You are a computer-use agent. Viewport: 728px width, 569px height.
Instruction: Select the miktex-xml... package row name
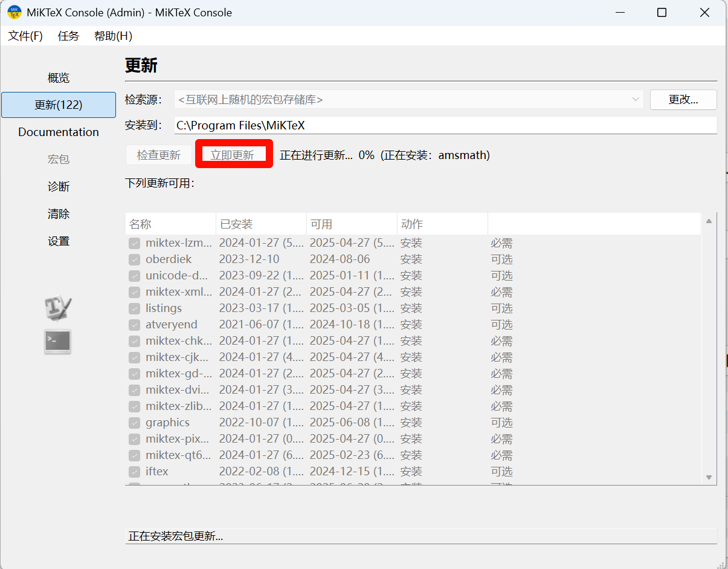pos(179,292)
